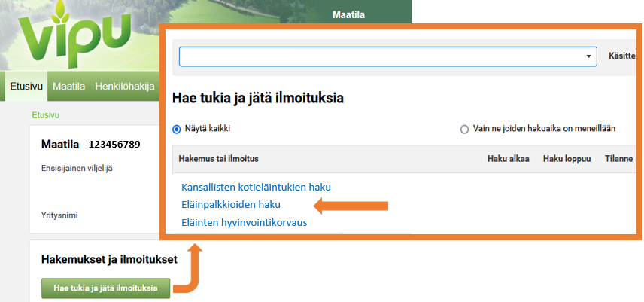Click the Haku alkaa column header
The image size is (644, 302).
[508, 159]
